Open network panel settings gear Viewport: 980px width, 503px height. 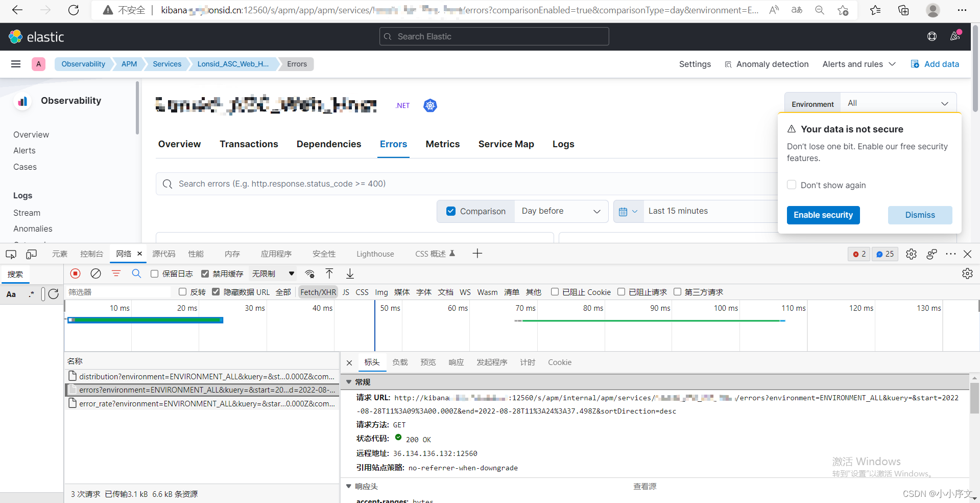967,273
